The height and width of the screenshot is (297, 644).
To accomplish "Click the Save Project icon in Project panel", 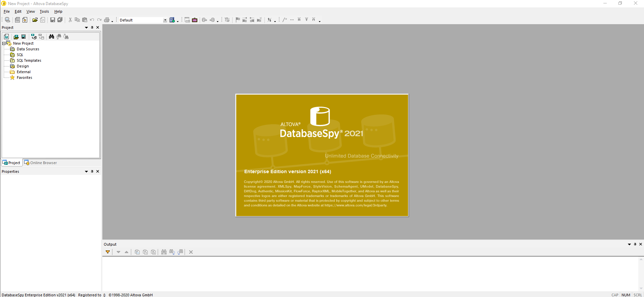I will pyautogui.click(x=23, y=37).
